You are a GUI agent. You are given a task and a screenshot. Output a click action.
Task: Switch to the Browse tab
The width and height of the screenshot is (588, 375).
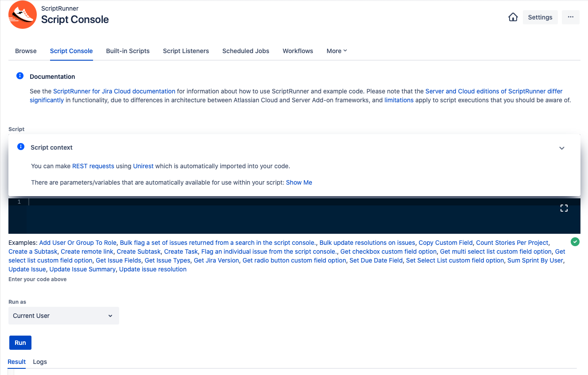coord(26,51)
